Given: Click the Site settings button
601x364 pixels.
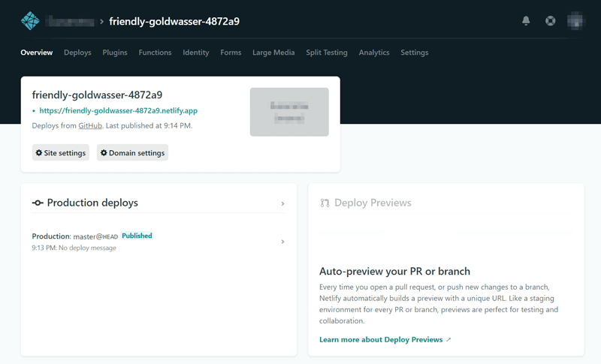Looking at the screenshot, I should point(61,152).
